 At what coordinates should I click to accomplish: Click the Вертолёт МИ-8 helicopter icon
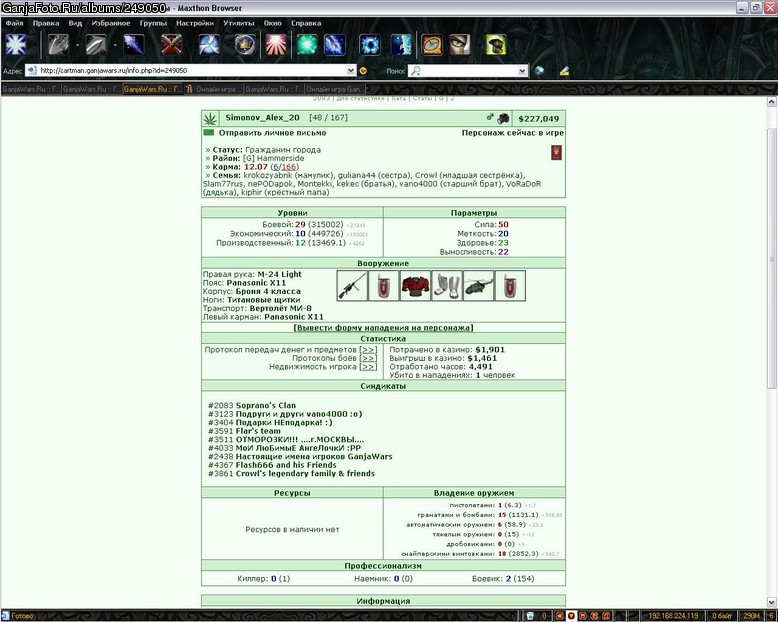tap(478, 286)
